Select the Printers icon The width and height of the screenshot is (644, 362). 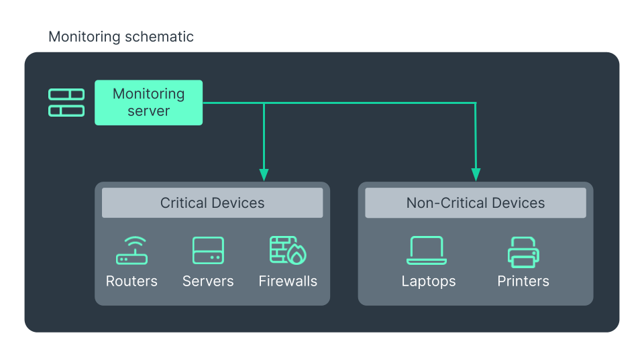click(523, 252)
